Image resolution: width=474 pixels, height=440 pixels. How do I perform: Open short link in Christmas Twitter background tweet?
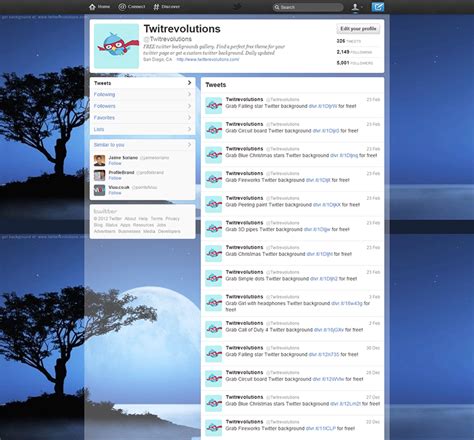[319, 254]
